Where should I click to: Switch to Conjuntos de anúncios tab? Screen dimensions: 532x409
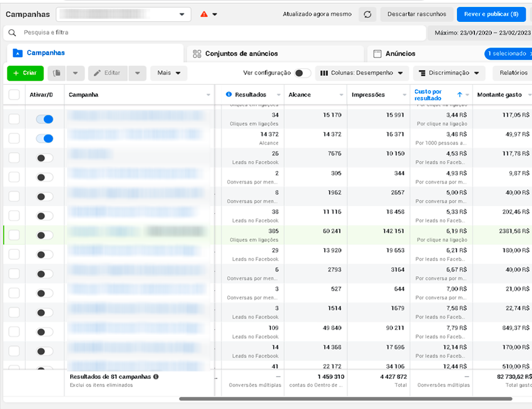275,54
